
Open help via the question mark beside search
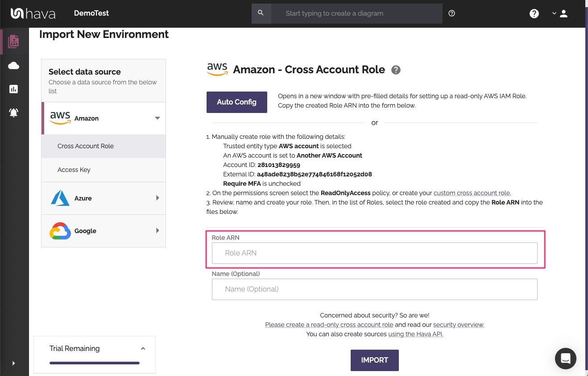coord(451,13)
